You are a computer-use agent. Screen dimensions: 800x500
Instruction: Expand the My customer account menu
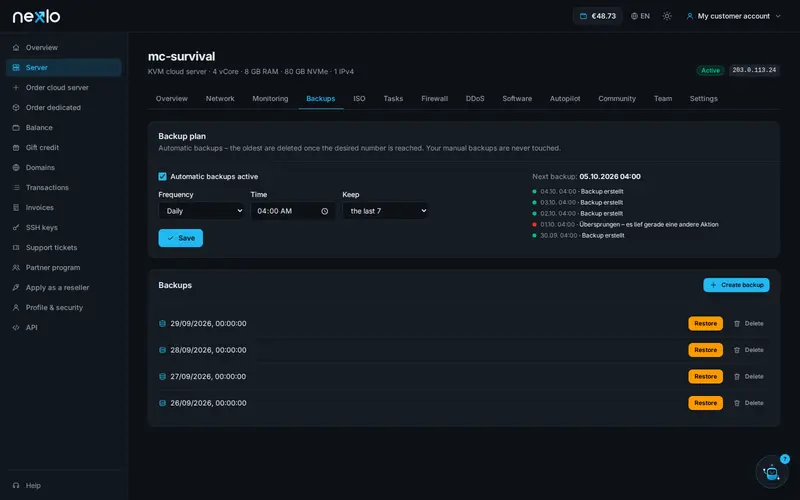click(733, 16)
